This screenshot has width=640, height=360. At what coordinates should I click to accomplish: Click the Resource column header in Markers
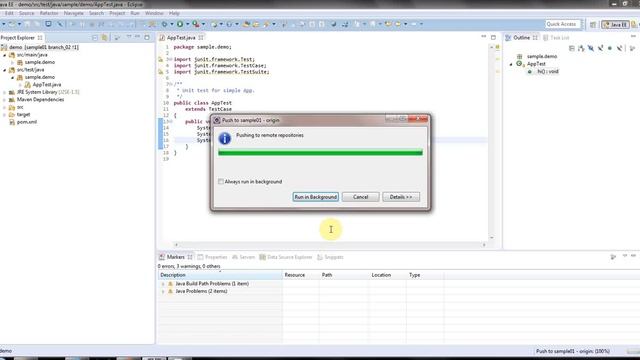(300, 275)
